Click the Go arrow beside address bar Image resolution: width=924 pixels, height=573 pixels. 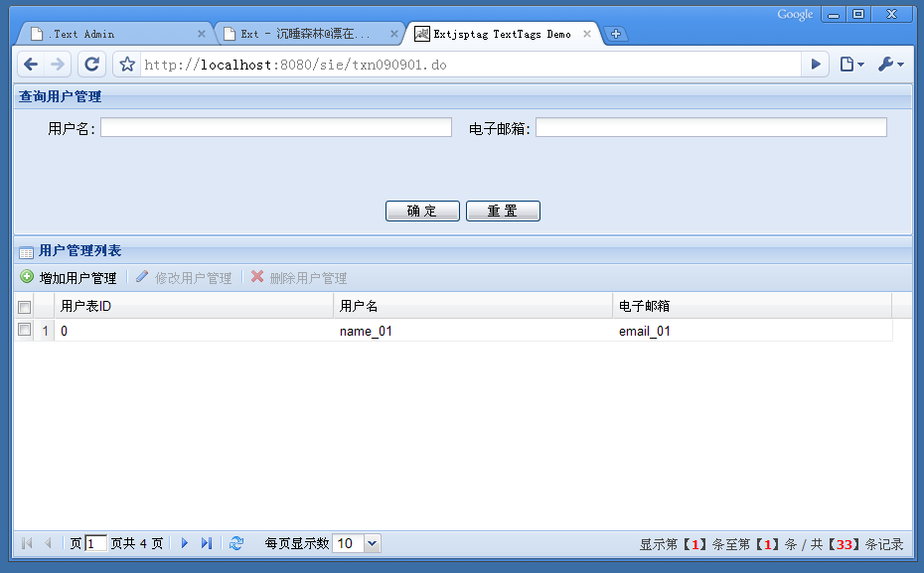point(816,65)
